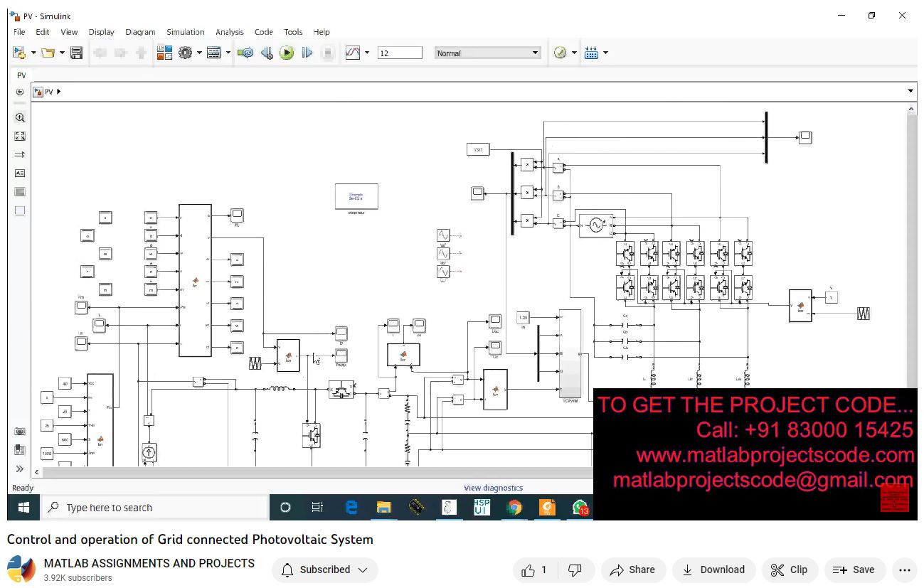Screen dimensions: 924x588
Task: Open the Simulation menu
Action: 185,32
